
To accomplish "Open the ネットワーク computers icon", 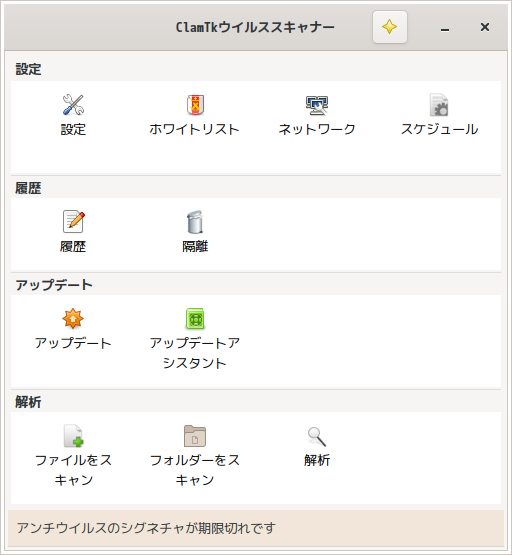I will tap(317, 105).
